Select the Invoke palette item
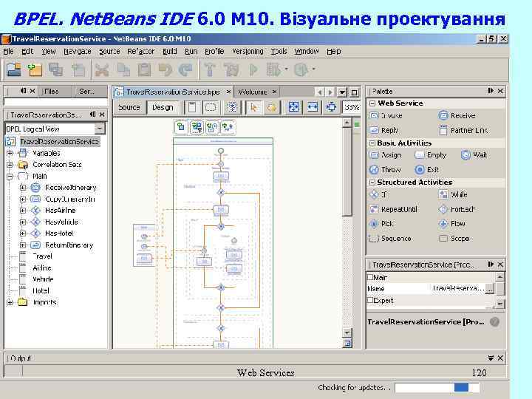 pyautogui.click(x=386, y=116)
